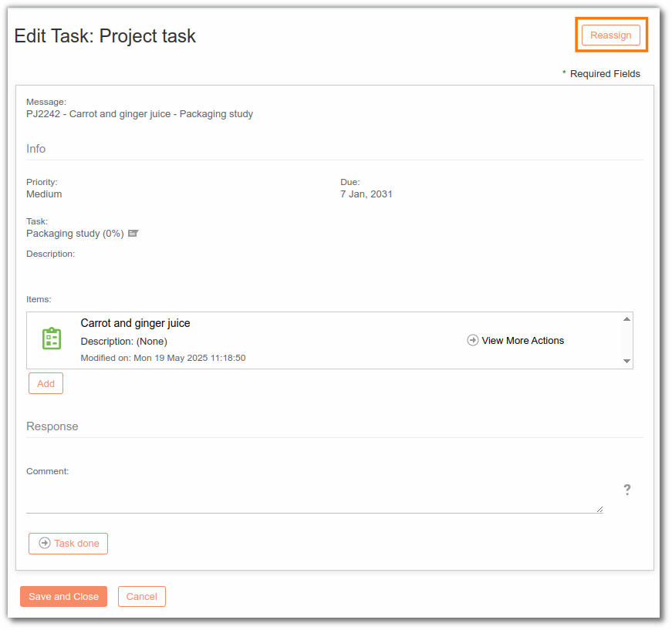Viewport: 672px width, 630px height.
Task: Click the Info section heading
Action: (x=36, y=149)
